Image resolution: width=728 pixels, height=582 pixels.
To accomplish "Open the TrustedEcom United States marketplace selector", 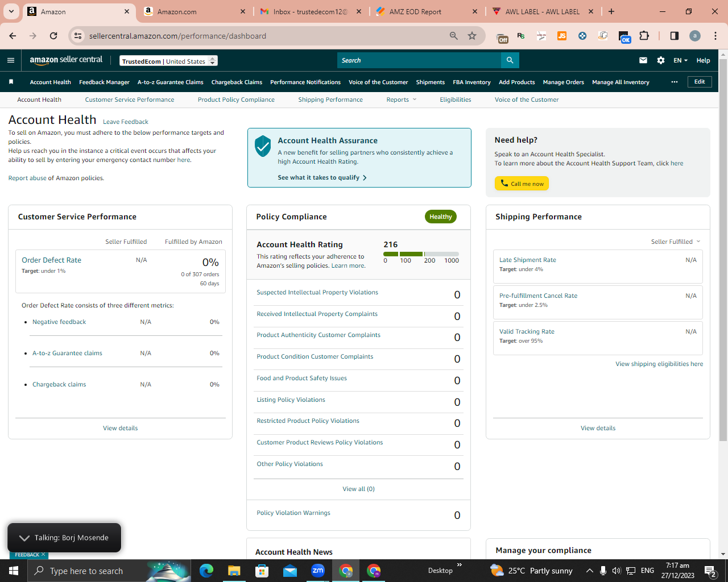I will [x=169, y=61].
